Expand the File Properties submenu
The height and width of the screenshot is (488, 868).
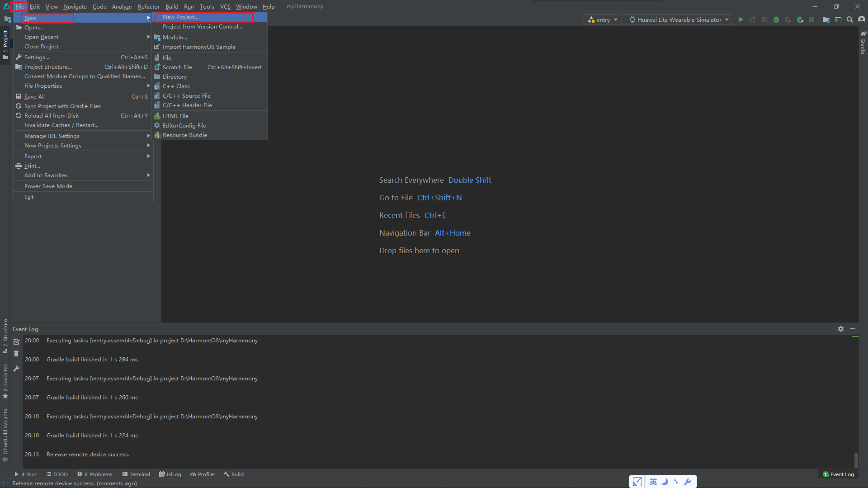[83, 86]
